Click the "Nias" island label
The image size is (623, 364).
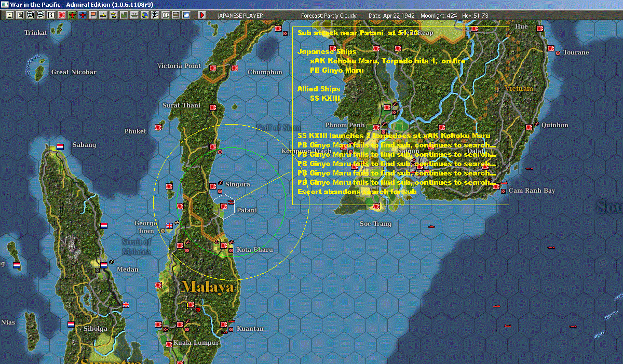click(x=8, y=322)
